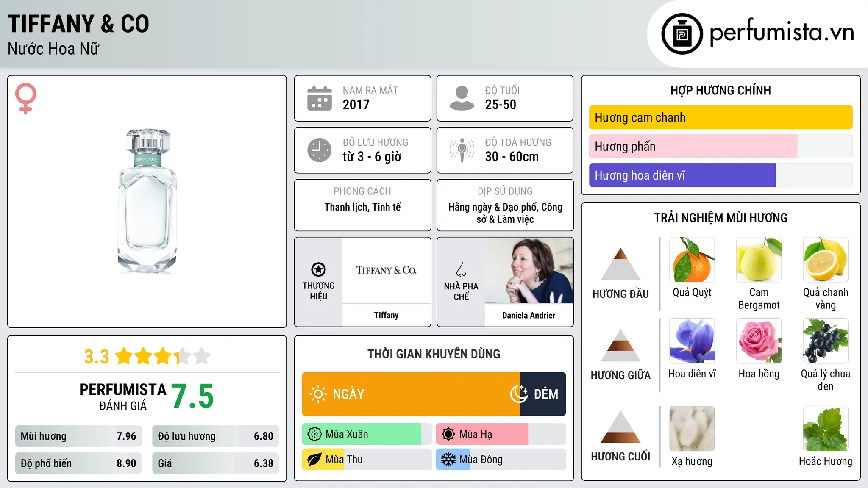This screenshot has width=868, height=488.
Task: Select the Quả Quýt mandarin note image
Action: pos(692,260)
